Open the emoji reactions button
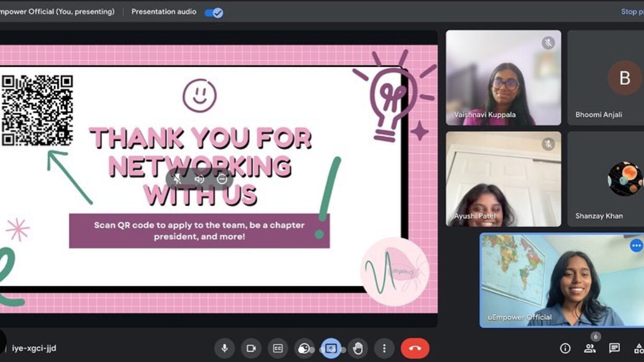This screenshot has width=644, height=362. coord(304,348)
